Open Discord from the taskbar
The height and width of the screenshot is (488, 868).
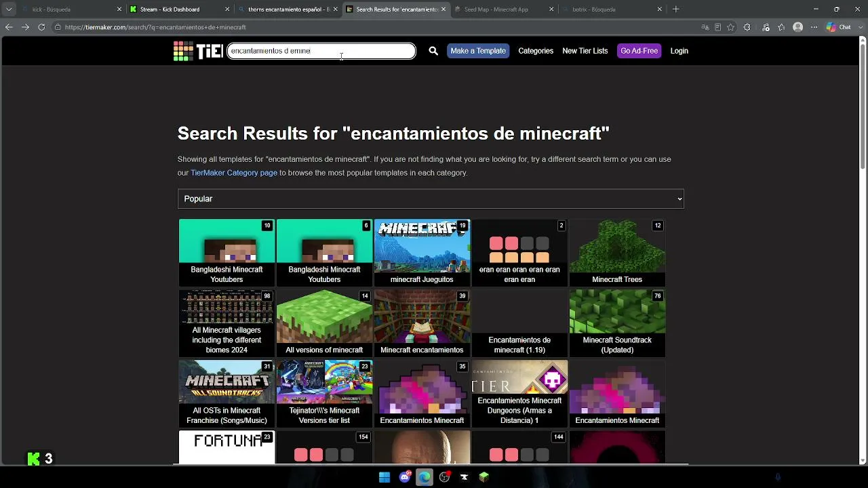[x=405, y=477]
